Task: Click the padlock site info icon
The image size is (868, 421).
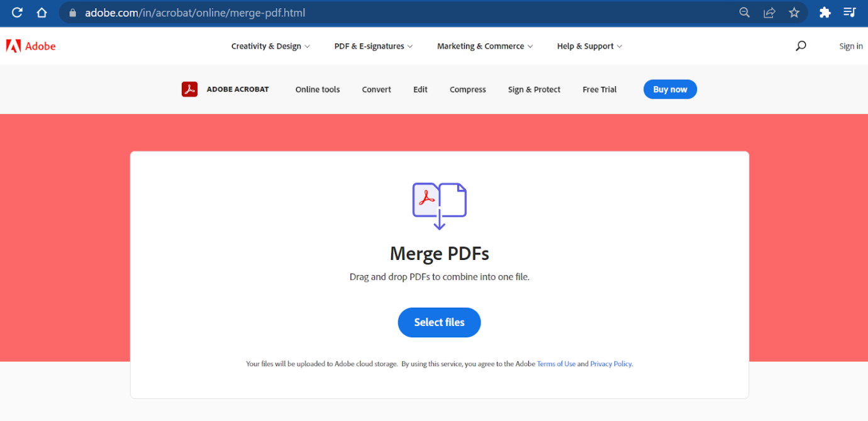Action: pos(72,13)
